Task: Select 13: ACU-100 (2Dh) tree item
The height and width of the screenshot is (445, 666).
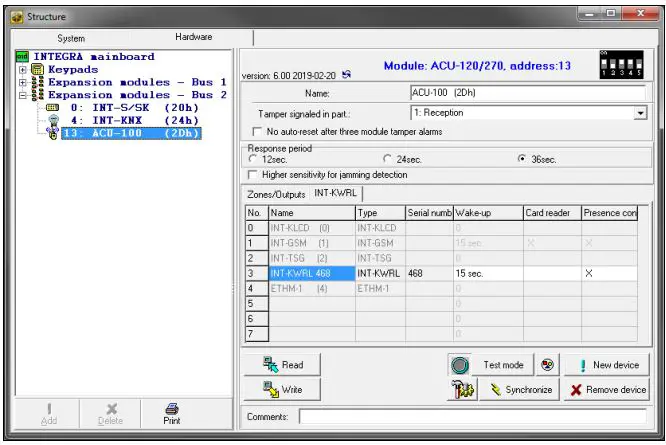Action: (131, 133)
